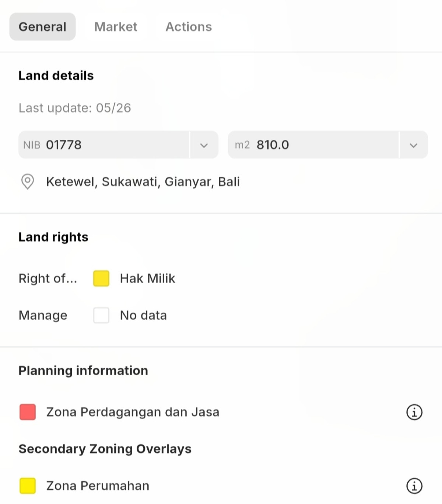
Task: Select the General tab
Action: pyautogui.click(x=42, y=27)
